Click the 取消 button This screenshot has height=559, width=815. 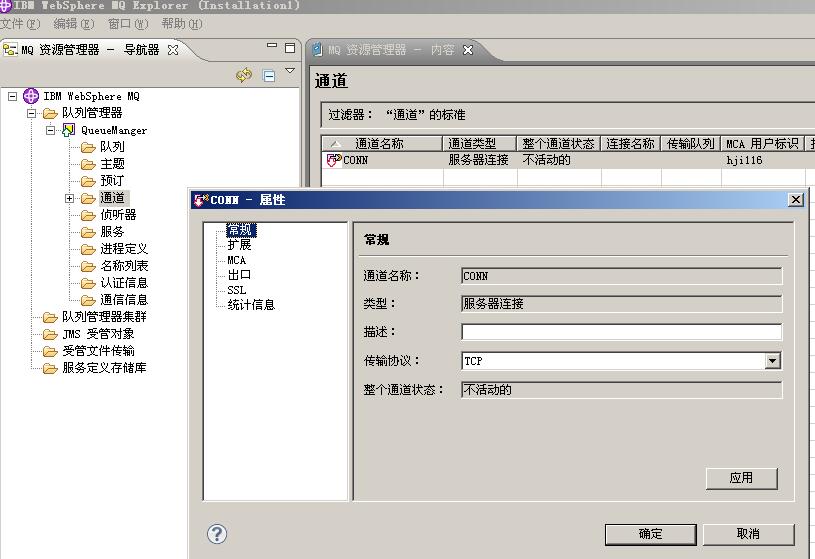(748, 534)
